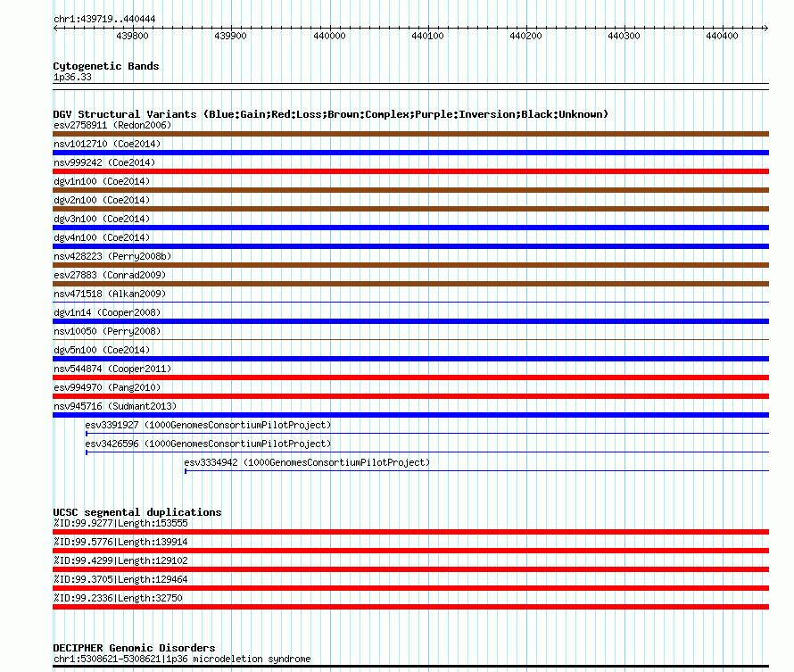Click the 439900 ruler position
The width and height of the screenshot is (794, 672).
[230, 36]
